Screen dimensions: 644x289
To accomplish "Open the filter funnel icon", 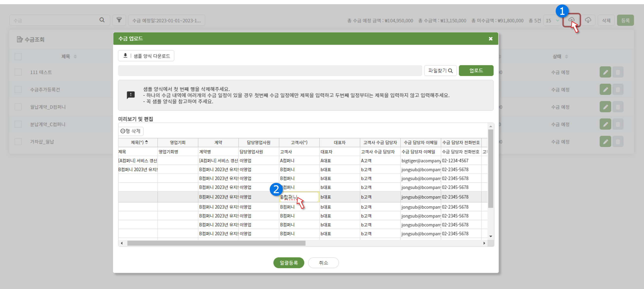I will (x=119, y=20).
